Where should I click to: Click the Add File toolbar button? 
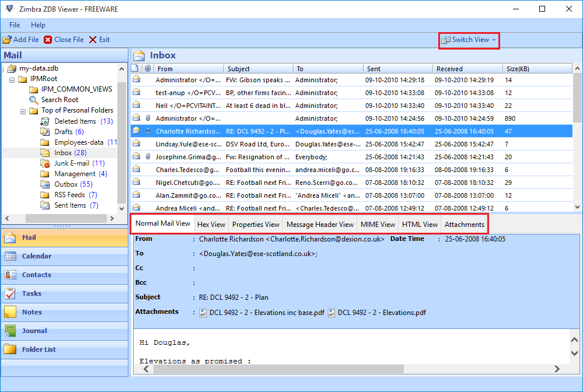(x=20, y=40)
